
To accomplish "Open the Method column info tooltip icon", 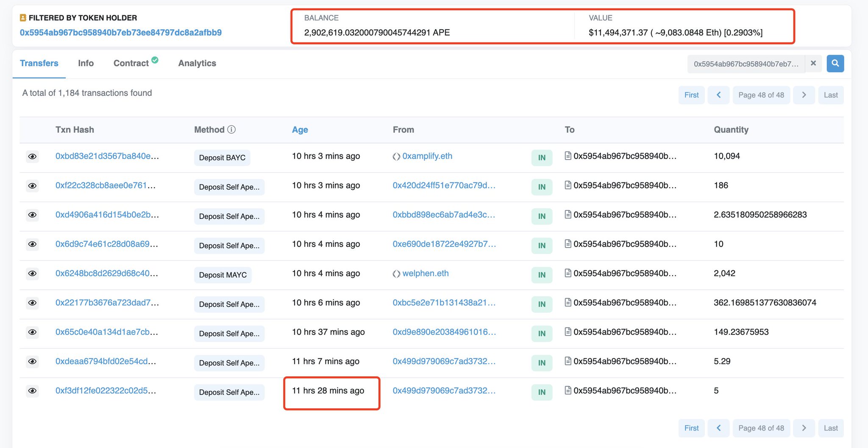I will point(232,129).
